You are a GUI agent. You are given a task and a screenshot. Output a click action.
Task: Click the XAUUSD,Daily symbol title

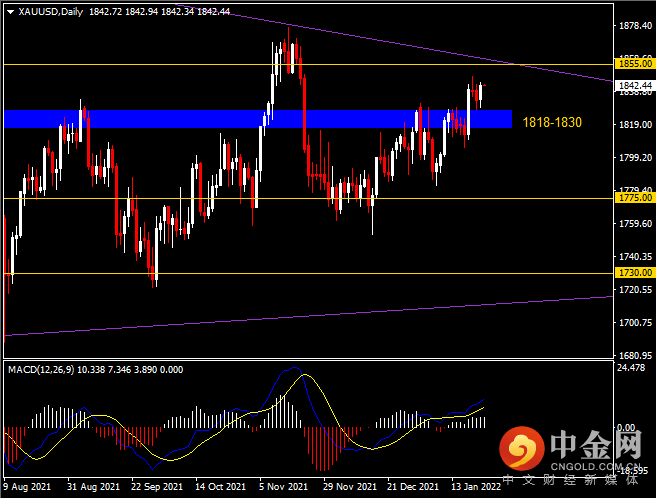point(51,12)
